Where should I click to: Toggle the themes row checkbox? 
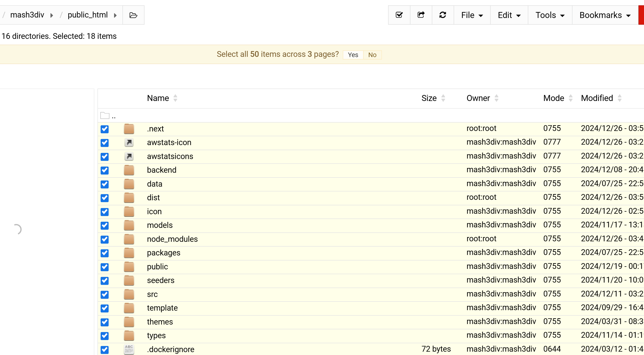click(105, 322)
